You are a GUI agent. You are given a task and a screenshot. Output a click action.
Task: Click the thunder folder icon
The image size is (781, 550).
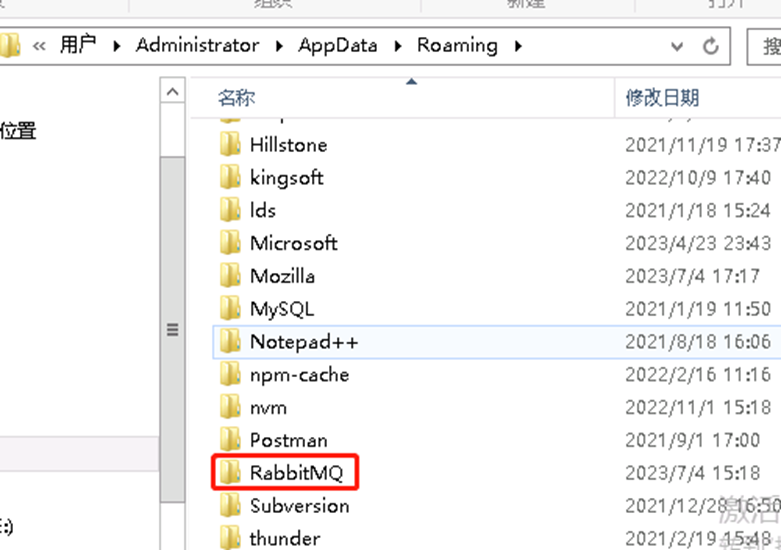pos(231,538)
